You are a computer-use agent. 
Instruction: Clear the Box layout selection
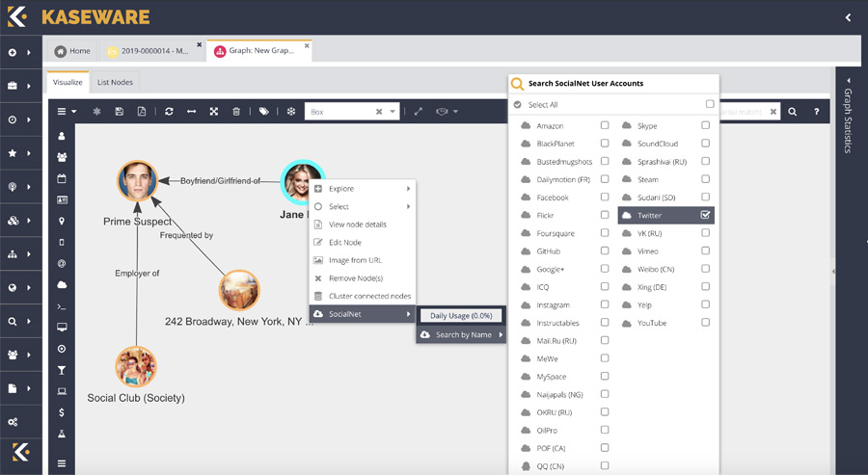[x=379, y=112]
